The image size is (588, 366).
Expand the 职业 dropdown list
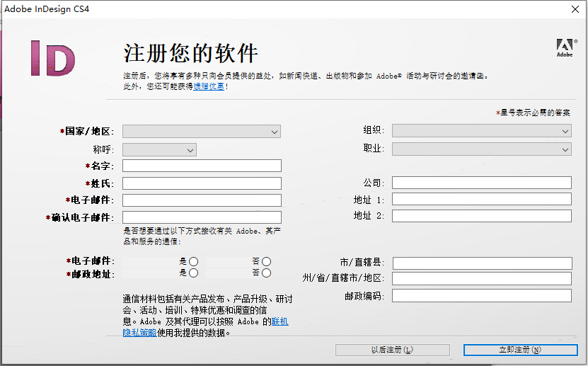coord(481,149)
